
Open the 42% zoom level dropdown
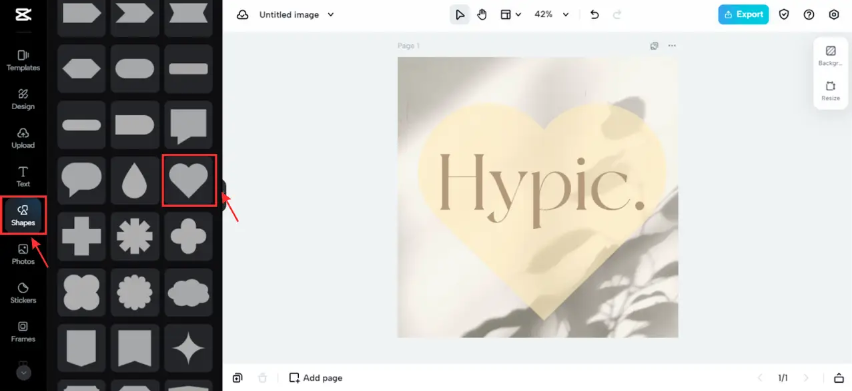click(551, 15)
